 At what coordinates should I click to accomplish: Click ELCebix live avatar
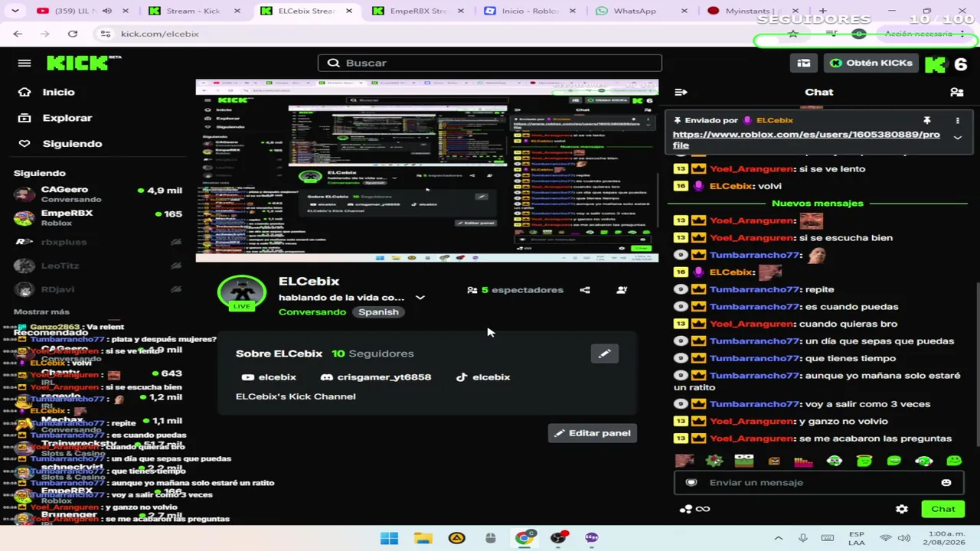[242, 294]
